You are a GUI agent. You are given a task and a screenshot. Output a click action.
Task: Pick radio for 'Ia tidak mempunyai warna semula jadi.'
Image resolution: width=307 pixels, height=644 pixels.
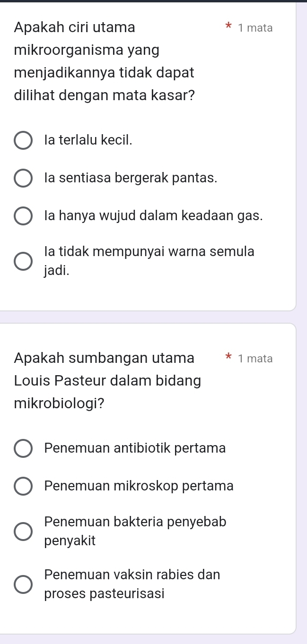[23, 261]
